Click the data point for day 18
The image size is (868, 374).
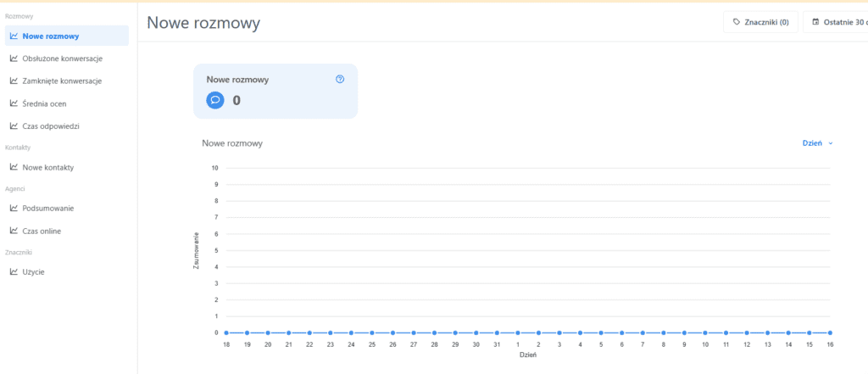(x=226, y=332)
